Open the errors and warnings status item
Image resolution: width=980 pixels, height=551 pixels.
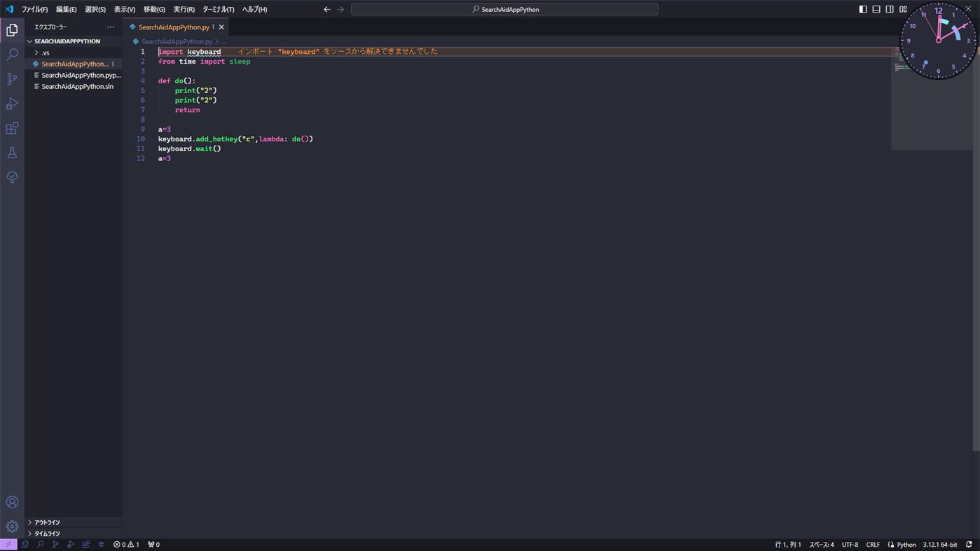126,545
